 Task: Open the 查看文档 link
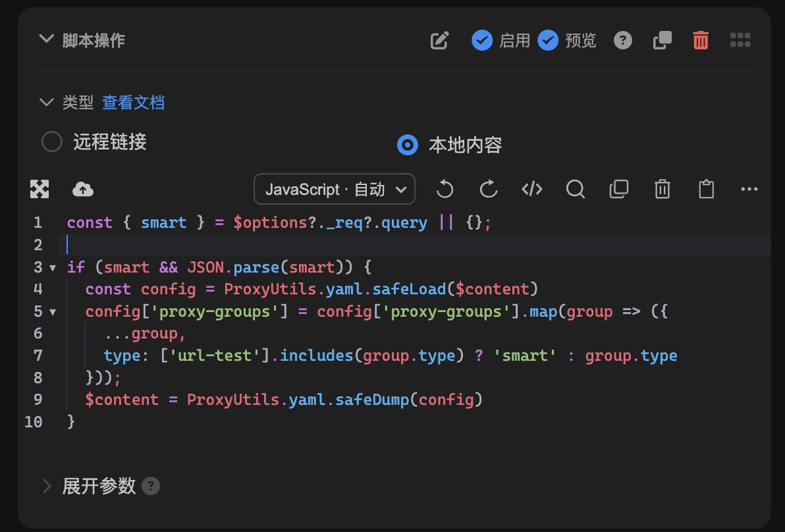(x=133, y=103)
